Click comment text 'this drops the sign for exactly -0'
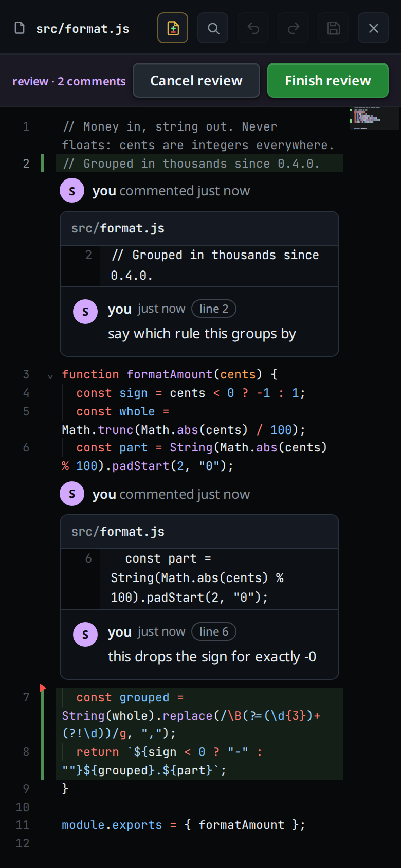 pos(212,657)
